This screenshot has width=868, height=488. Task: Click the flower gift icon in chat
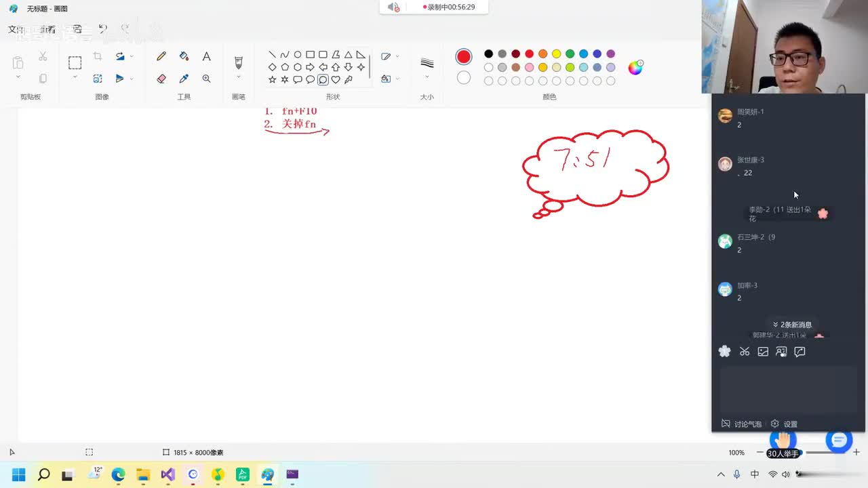click(724, 351)
